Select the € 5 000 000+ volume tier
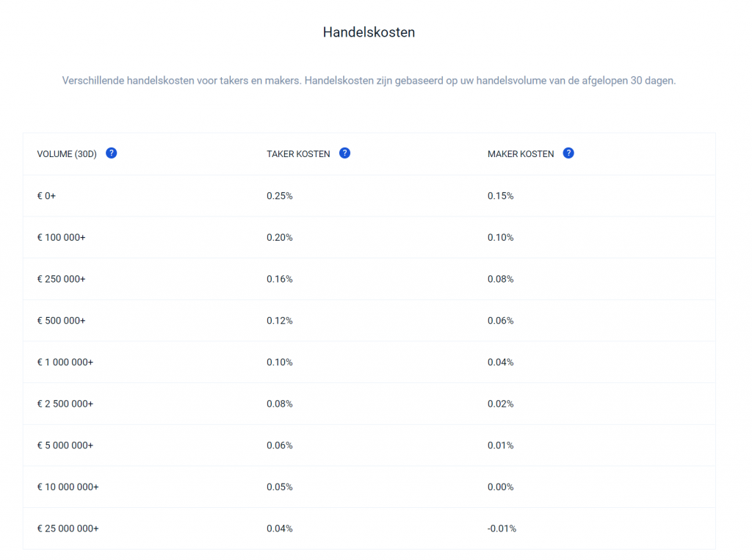The image size is (752, 560). [65, 446]
